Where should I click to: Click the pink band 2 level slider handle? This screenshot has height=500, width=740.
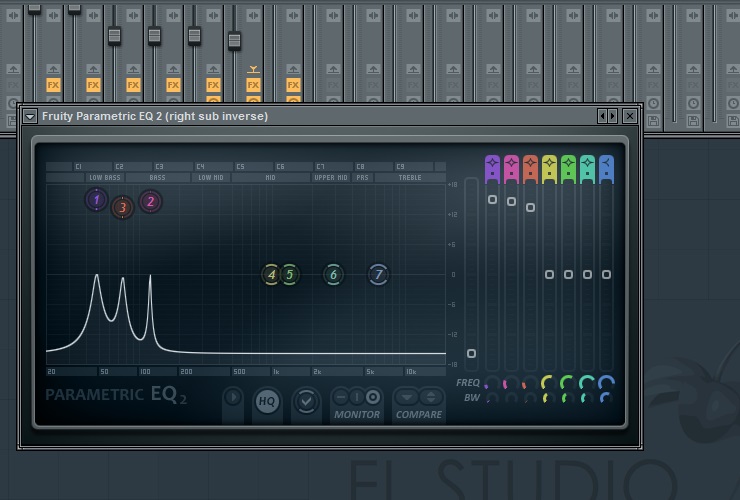(511, 202)
